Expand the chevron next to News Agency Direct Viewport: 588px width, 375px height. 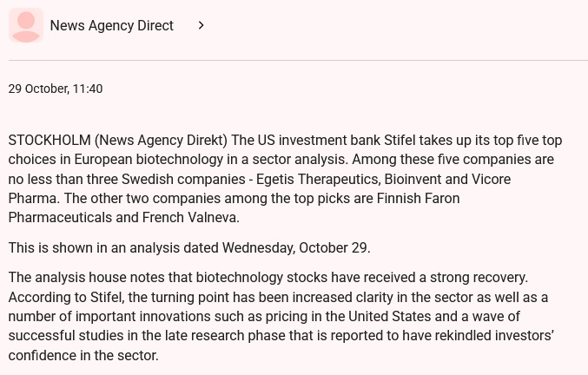click(x=202, y=26)
